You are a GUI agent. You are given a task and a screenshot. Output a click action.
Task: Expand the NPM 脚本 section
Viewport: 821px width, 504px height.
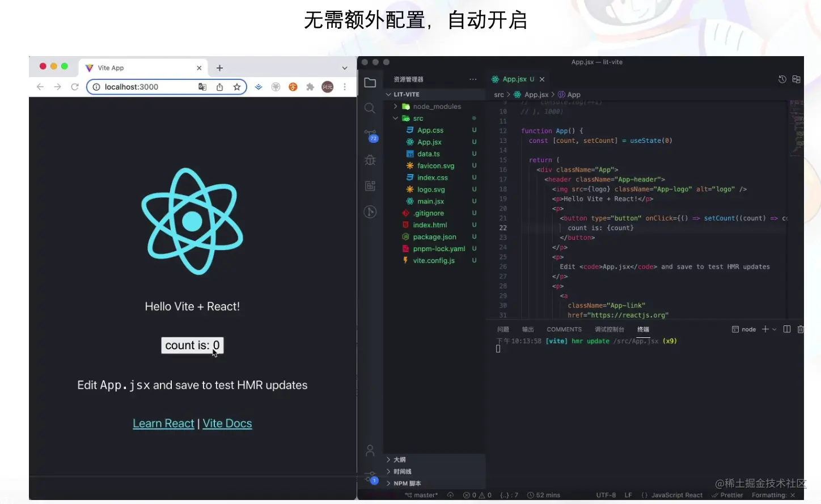[x=435, y=484]
